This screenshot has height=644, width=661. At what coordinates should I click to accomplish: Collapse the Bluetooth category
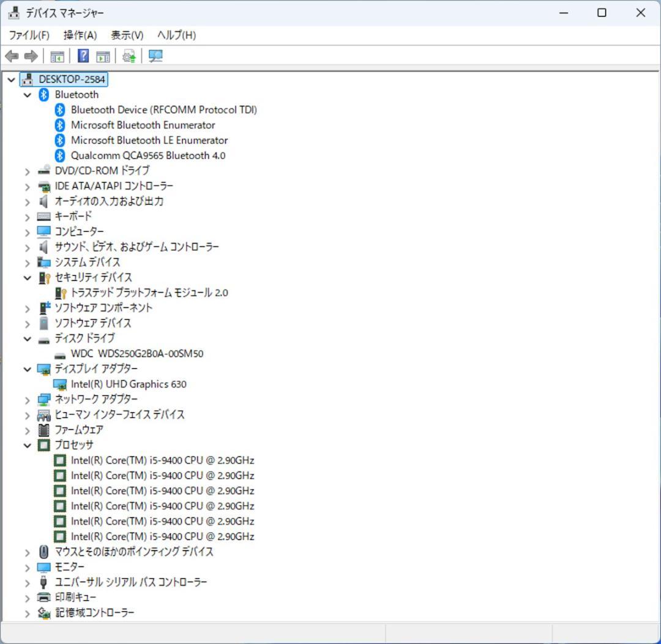coord(27,95)
